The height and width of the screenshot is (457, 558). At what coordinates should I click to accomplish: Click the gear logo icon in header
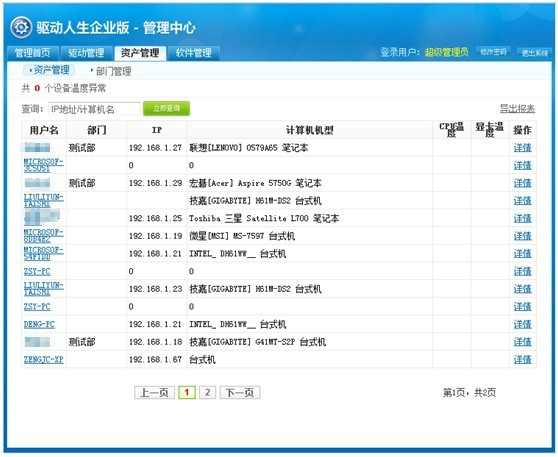tap(21, 27)
